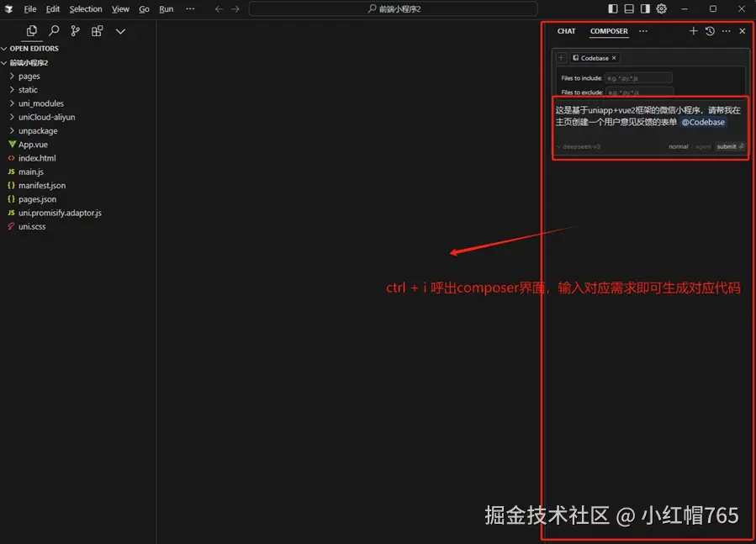
Task: Click the @Codebase mention in the prompt
Action: click(703, 122)
